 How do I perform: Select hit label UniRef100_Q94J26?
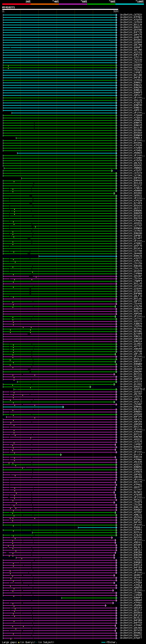pos(131,100)
